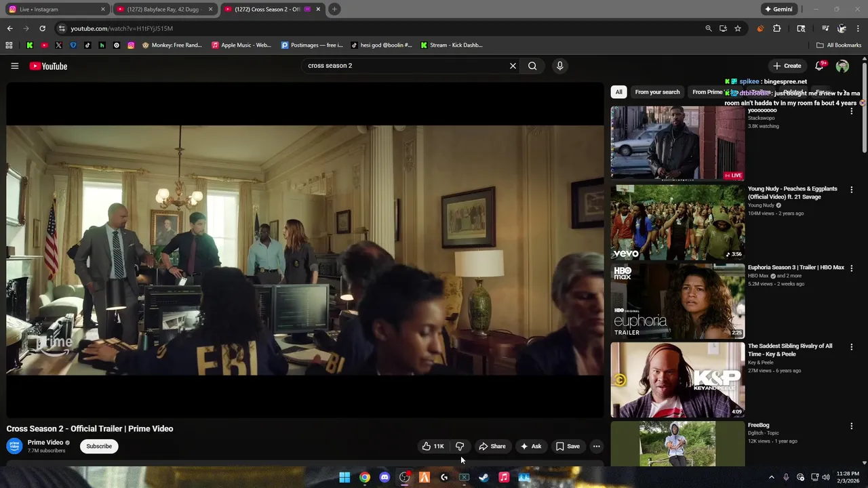Image resolution: width=868 pixels, height=488 pixels.
Task: Open Prime Video channel avatar
Action: pyautogui.click(x=14, y=446)
